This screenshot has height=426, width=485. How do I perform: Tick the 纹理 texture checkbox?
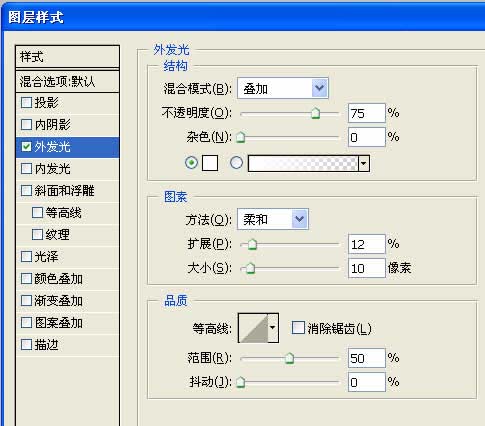pyautogui.click(x=37, y=235)
